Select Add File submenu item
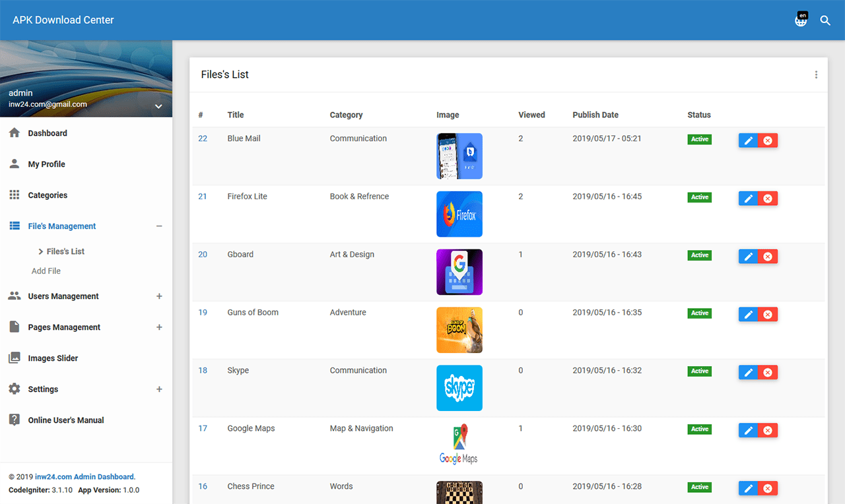The height and width of the screenshot is (504, 845). coord(46,271)
